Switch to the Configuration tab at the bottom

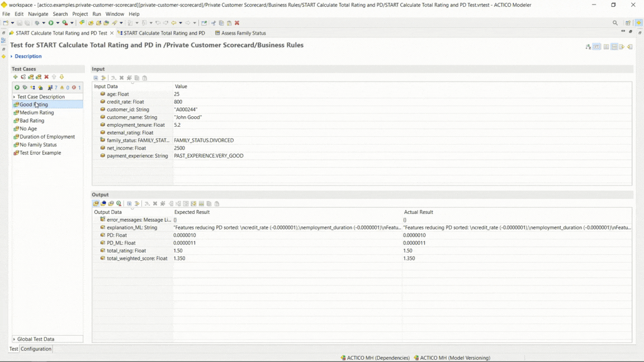pos(36,349)
